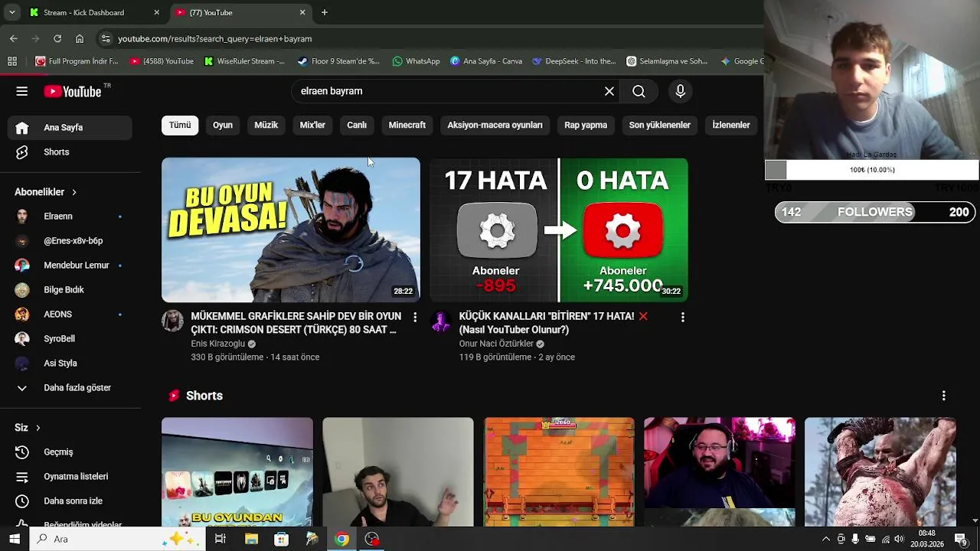The height and width of the screenshot is (551, 980).
Task: Open the YouTube hamburger guide menu
Action: [21, 91]
